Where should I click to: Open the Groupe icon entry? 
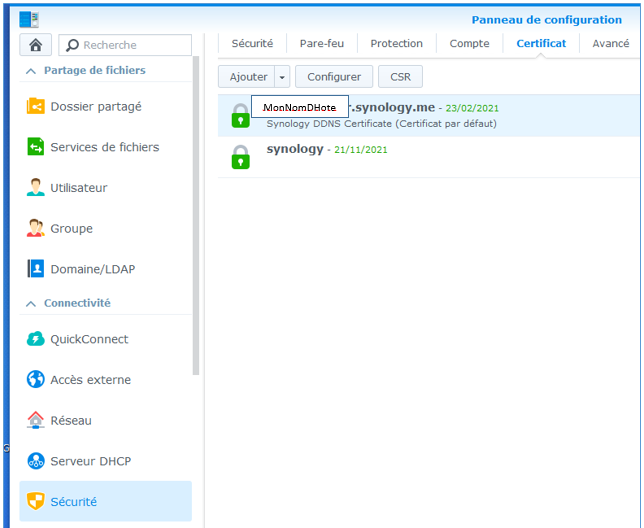tap(35, 229)
